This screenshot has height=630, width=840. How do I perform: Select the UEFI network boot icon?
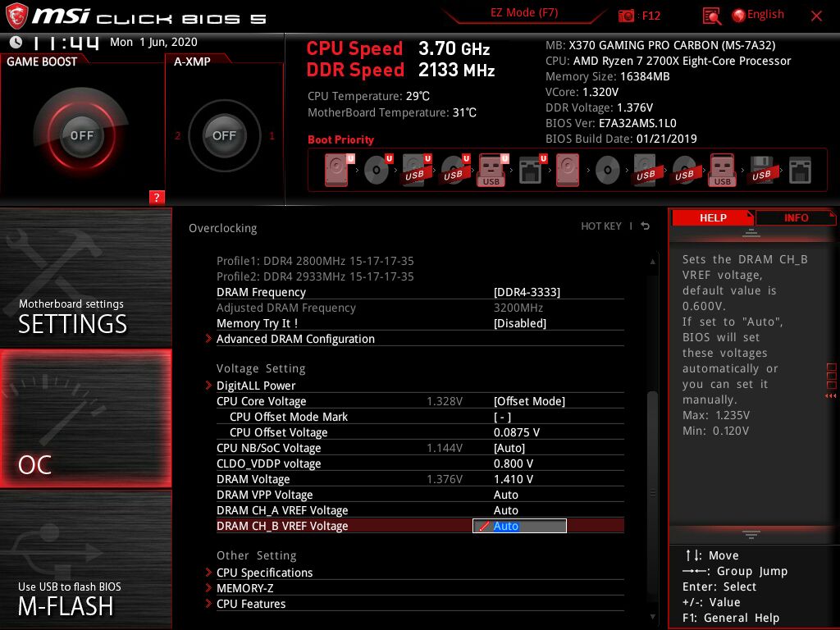pyautogui.click(x=532, y=170)
